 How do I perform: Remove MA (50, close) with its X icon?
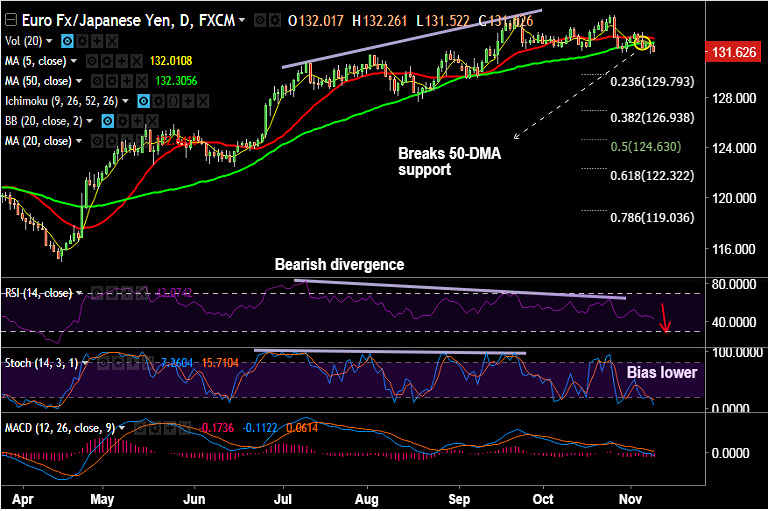click(x=142, y=81)
